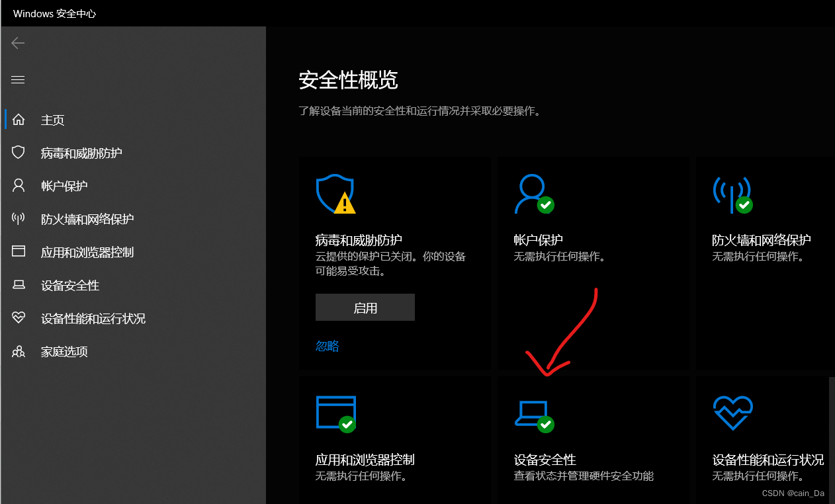
Task: Click the 帐户保护 card title
Action: click(538, 239)
